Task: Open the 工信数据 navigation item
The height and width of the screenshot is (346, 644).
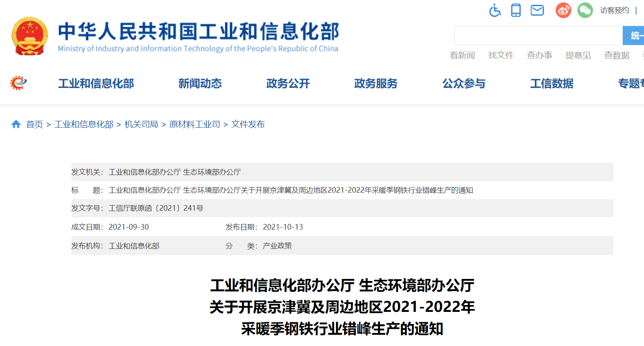Action: coord(552,83)
